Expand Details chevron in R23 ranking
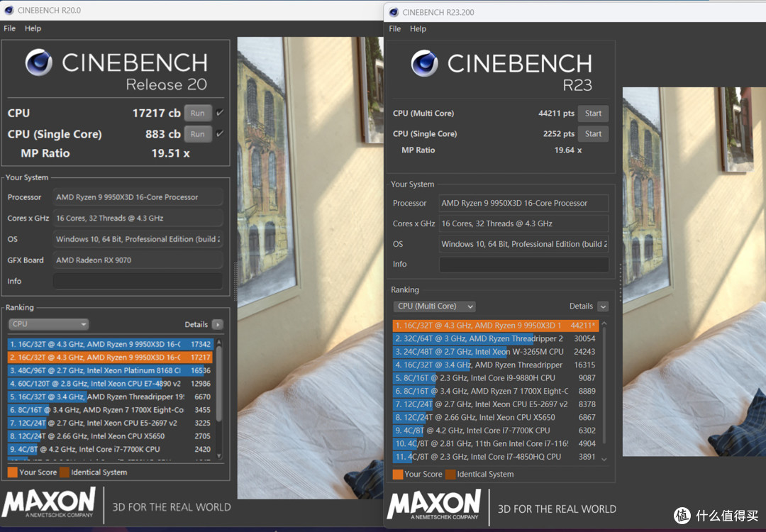This screenshot has height=532, width=766. tap(604, 307)
